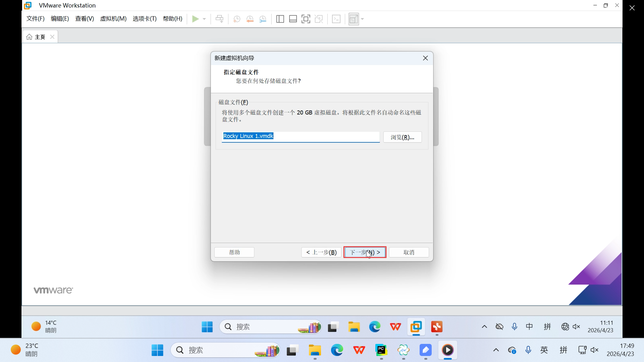The width and height of the screenshot is (644, 362).
Task: Open the 选项卡(T) menu
Action: pyautogui.click(x=145, y=19)
